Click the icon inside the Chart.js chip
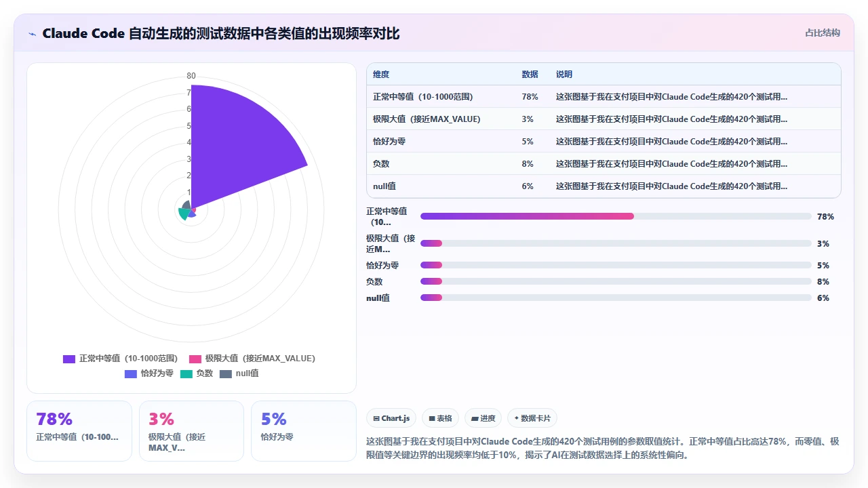This screenshot has width=868, height=488. tap(376, 419)
